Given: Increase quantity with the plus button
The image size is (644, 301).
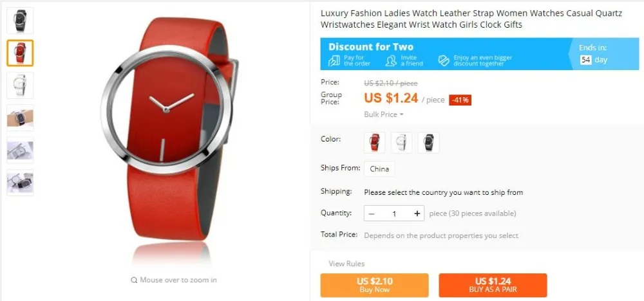Looking at the screenshot, I should click(417, 214).
